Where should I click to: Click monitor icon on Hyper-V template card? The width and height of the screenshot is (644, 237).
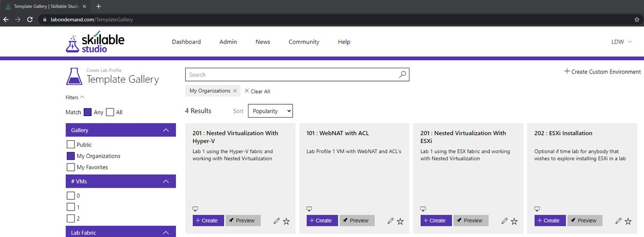pyautogui.click(x=195, y=209)
